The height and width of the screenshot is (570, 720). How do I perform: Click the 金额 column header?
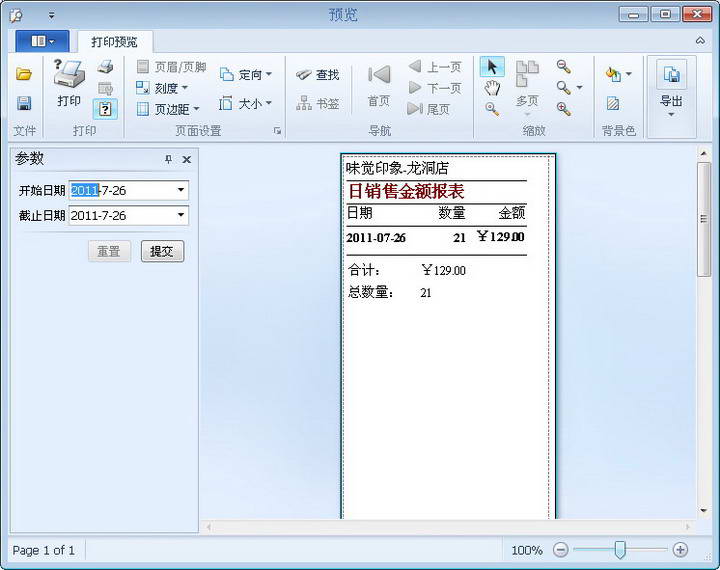coord(512,213)
